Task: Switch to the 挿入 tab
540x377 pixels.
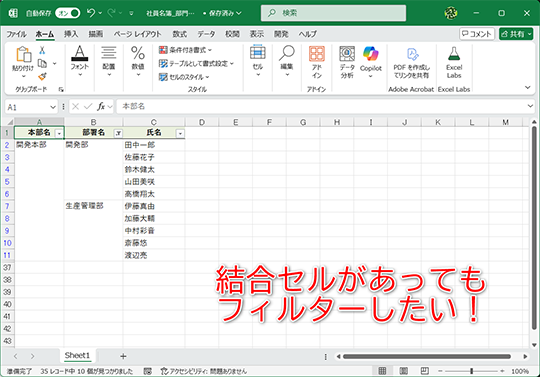Action: click(x=71, y=34)
